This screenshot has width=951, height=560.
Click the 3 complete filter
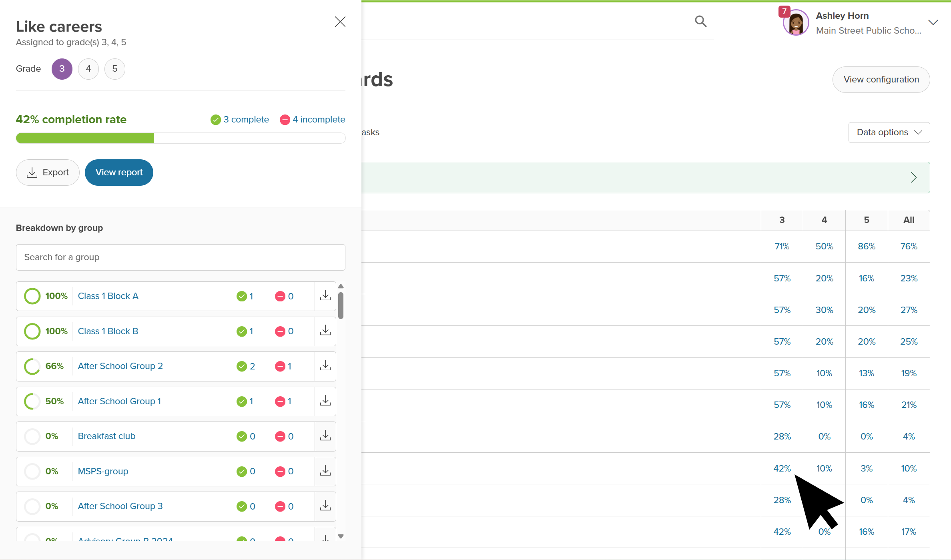click(x=240, y=120)
